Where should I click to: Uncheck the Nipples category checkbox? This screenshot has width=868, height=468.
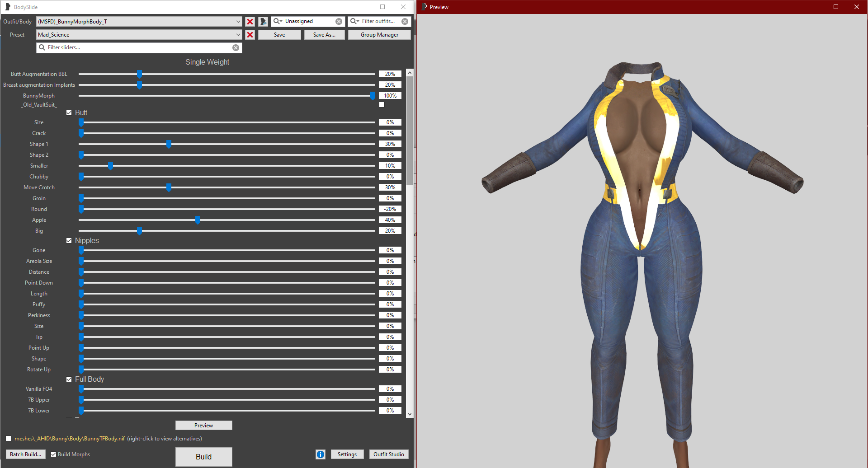click(x=69, y=241)
